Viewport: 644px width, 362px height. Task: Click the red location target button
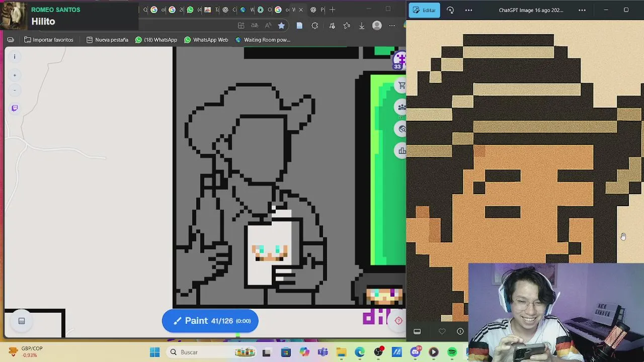click(x=398, y=321)
